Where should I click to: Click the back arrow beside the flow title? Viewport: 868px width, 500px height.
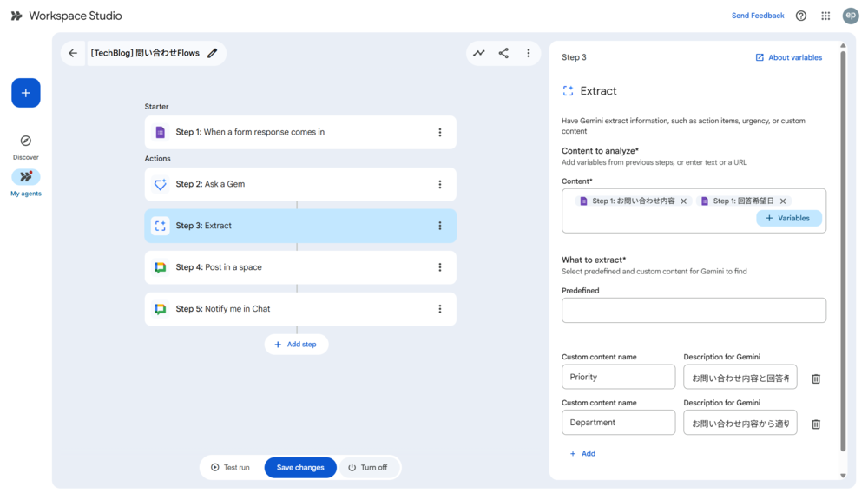73,53
